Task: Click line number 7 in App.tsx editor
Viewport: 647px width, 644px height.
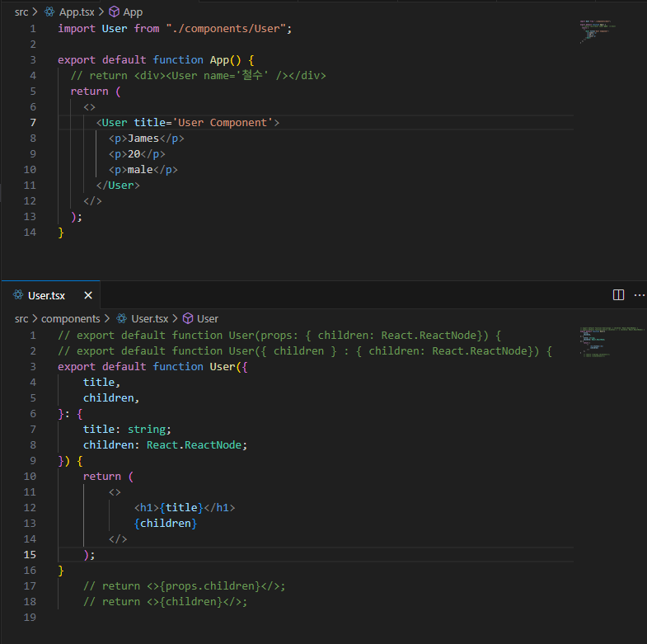Action: (x=33, y=123)
